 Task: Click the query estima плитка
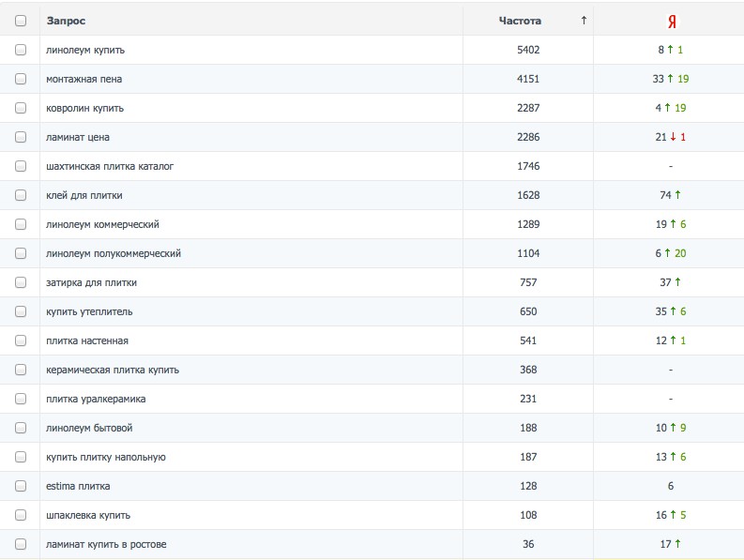(x=78, y=486)
